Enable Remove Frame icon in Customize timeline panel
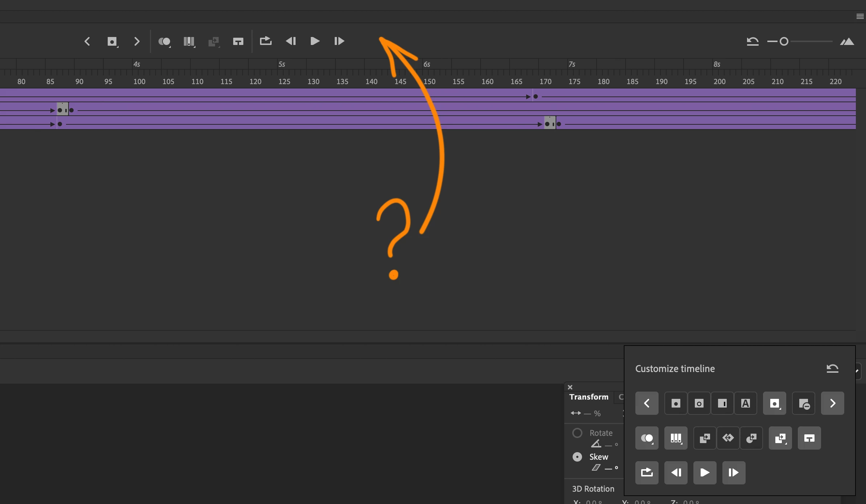Screen dimensions: 866x504 pos(804,403)
